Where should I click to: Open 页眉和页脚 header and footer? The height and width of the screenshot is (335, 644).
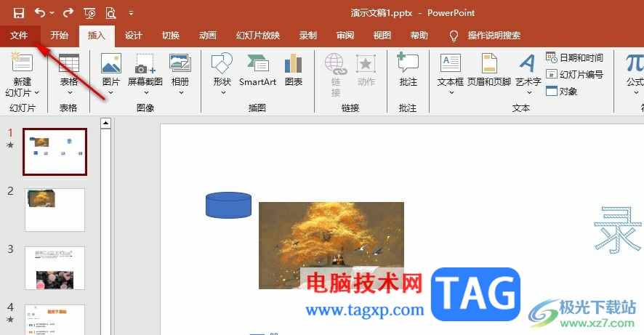tap(489, 70)
